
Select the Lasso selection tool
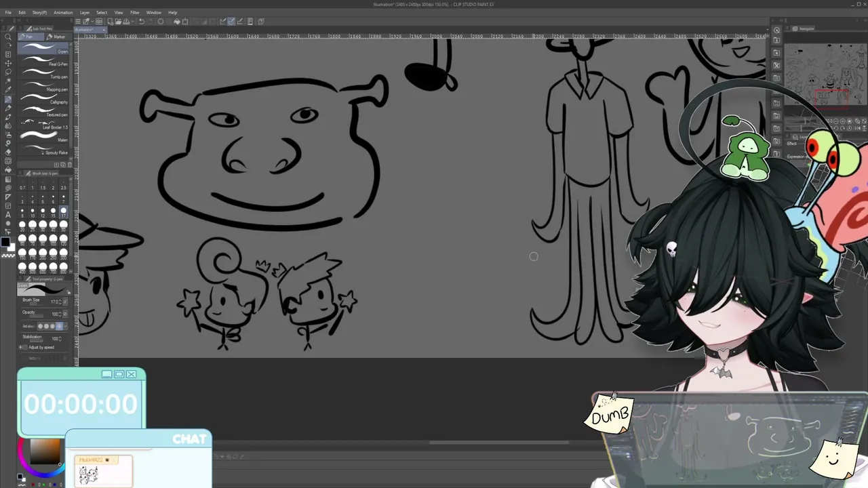coord(8,72)
